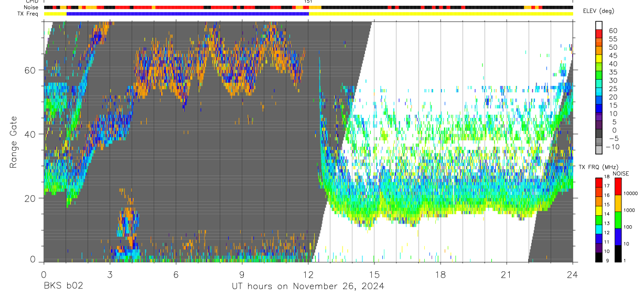Image resolution: width=644 pixels, height=297 pixels.
Task: Pick the red top swatch of TX FRQ colorbar
Action: [x=599, y=181]
